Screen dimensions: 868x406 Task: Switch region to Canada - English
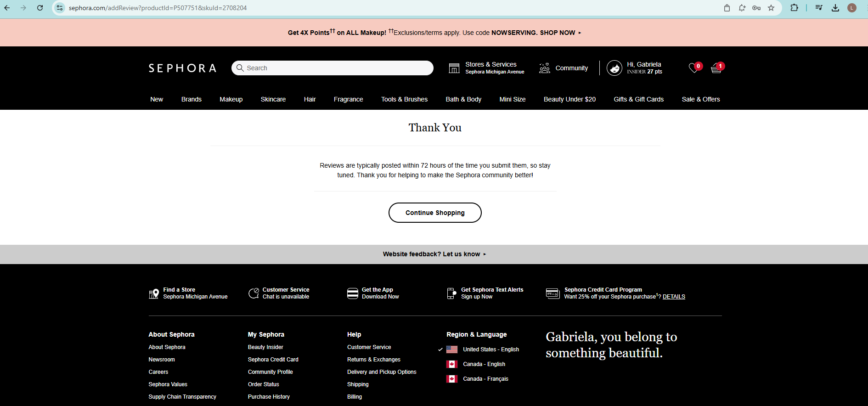coord(484,364)
